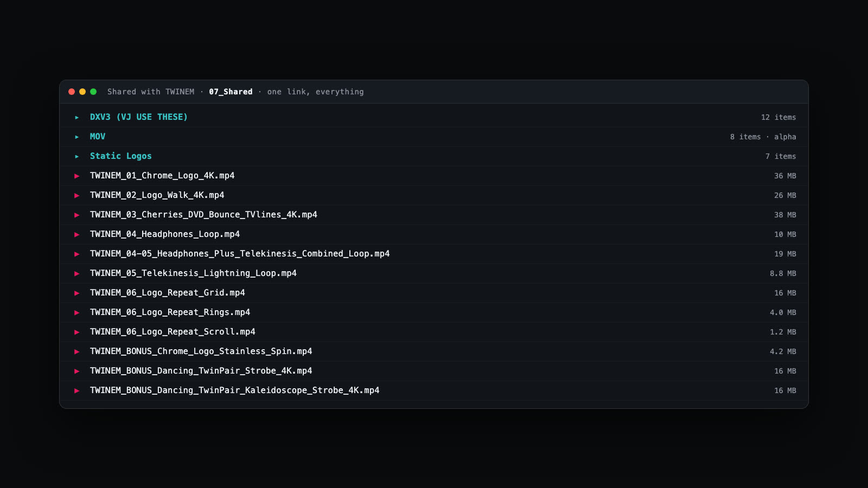Click the 38 MB size of Cherries file
The image size is (868, 488).
coord(785,215)
